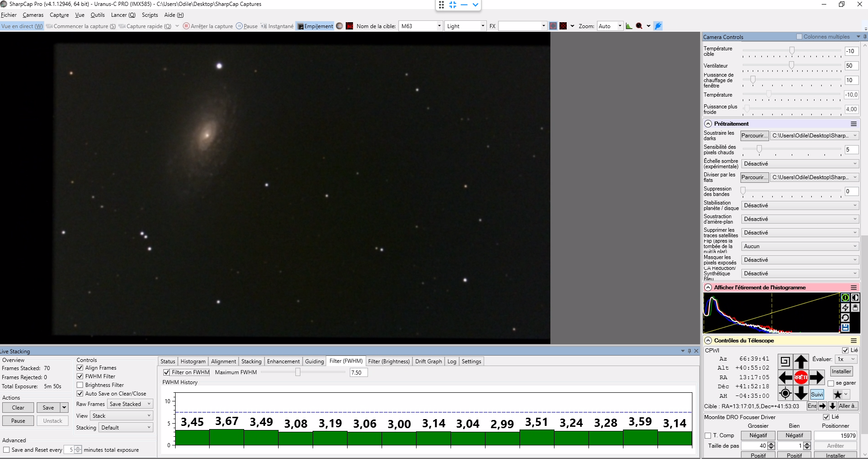The image size is (868, 459).
Task: Open the Cameras menu
Action: click(x=33, y=15)
